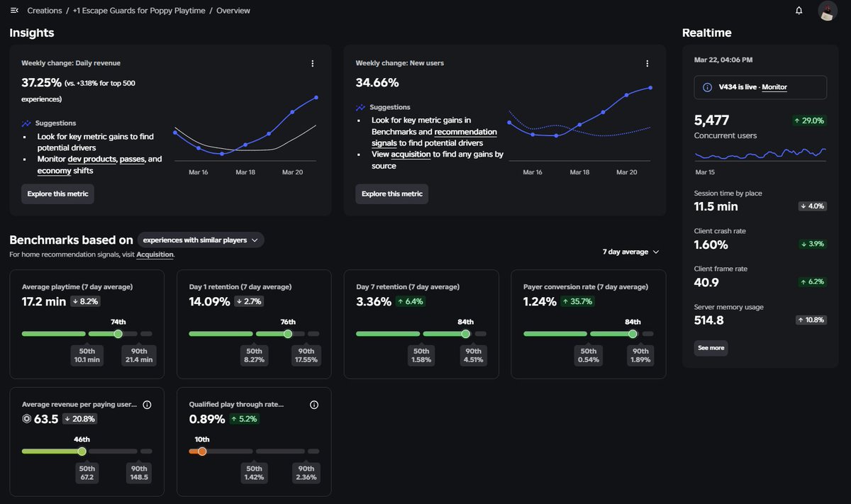
Task: Click the Mar 22, 04:06 PM timestamp
Action: 723,60
